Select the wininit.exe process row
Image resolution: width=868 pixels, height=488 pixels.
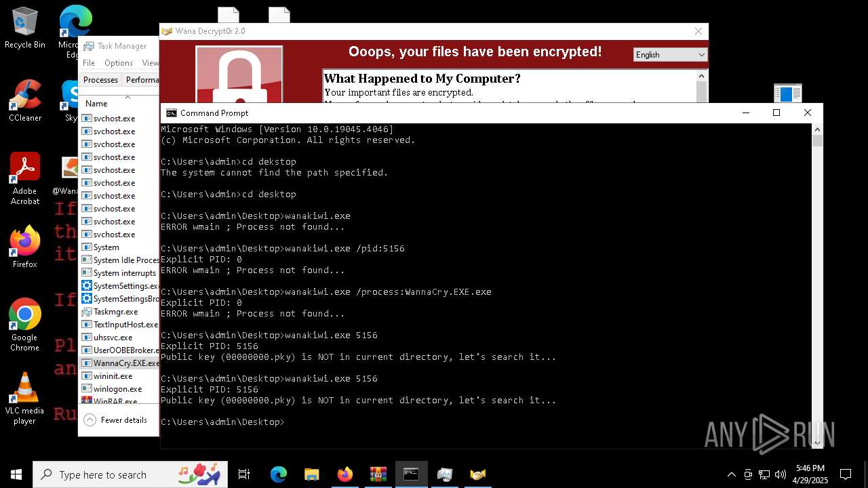pos(120,376)
